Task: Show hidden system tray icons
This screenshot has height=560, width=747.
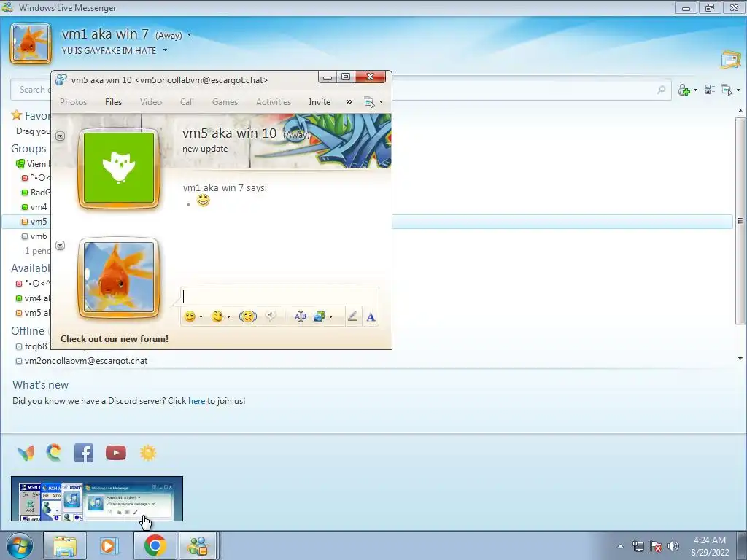Action: pos(620,546)
